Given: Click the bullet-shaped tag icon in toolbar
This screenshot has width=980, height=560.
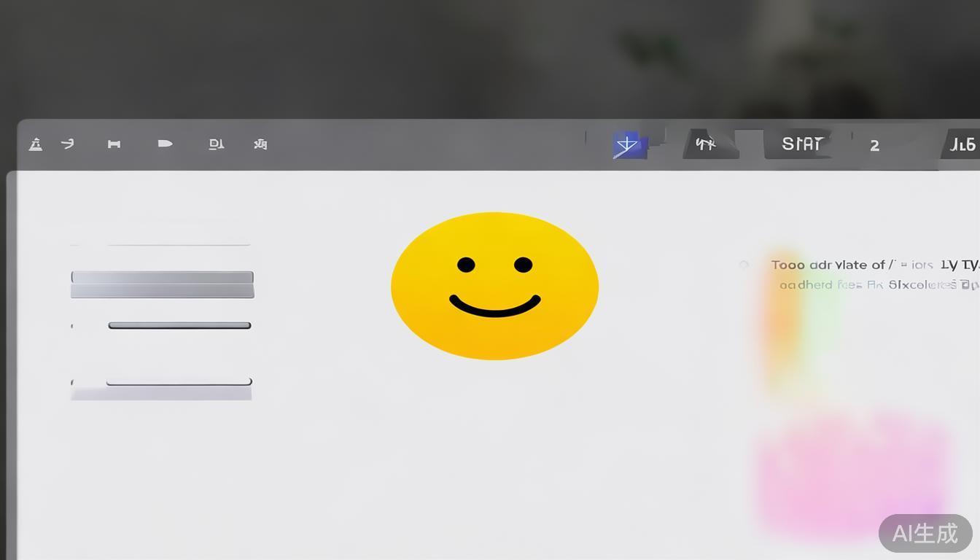Looking at the screenshot, I should point(165,144).
